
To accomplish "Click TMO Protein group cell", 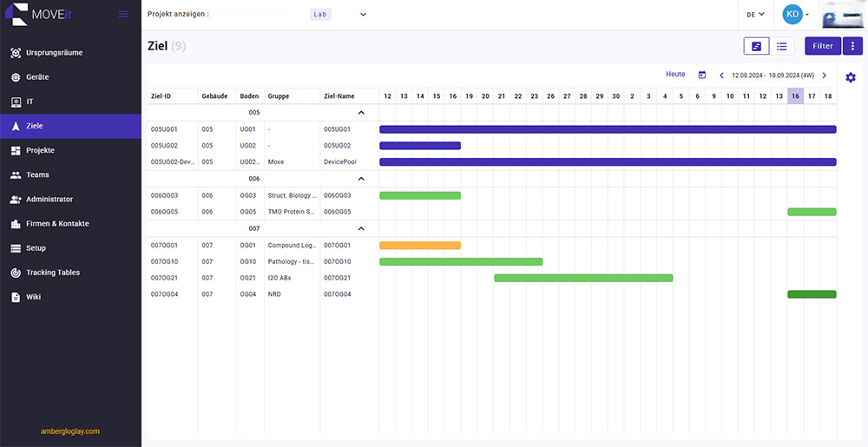I will tap(293, 212).
